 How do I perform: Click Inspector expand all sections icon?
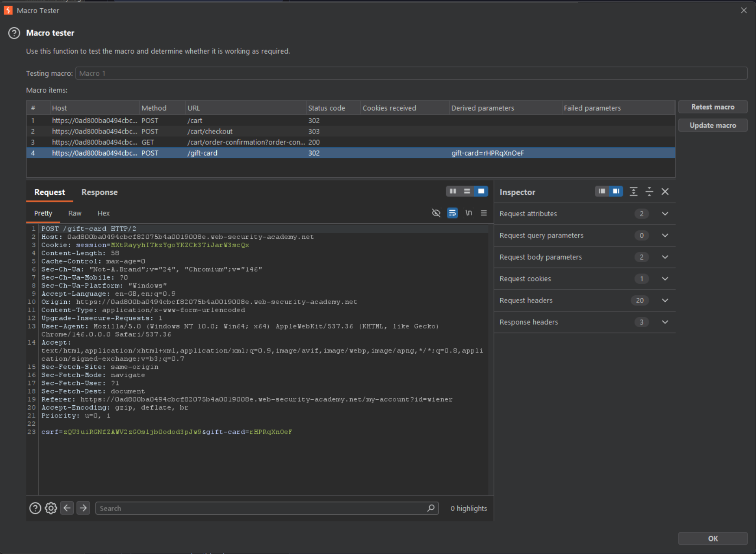click(633, 192)
